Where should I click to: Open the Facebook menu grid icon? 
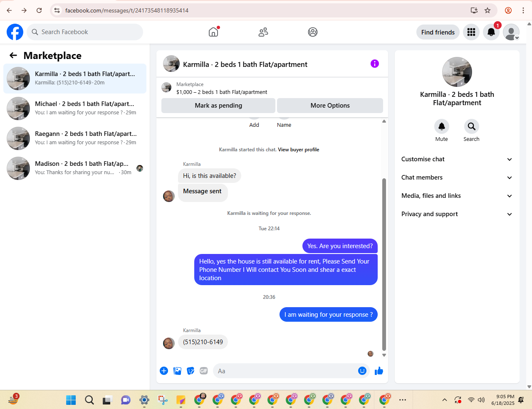[x=471, y=32]
